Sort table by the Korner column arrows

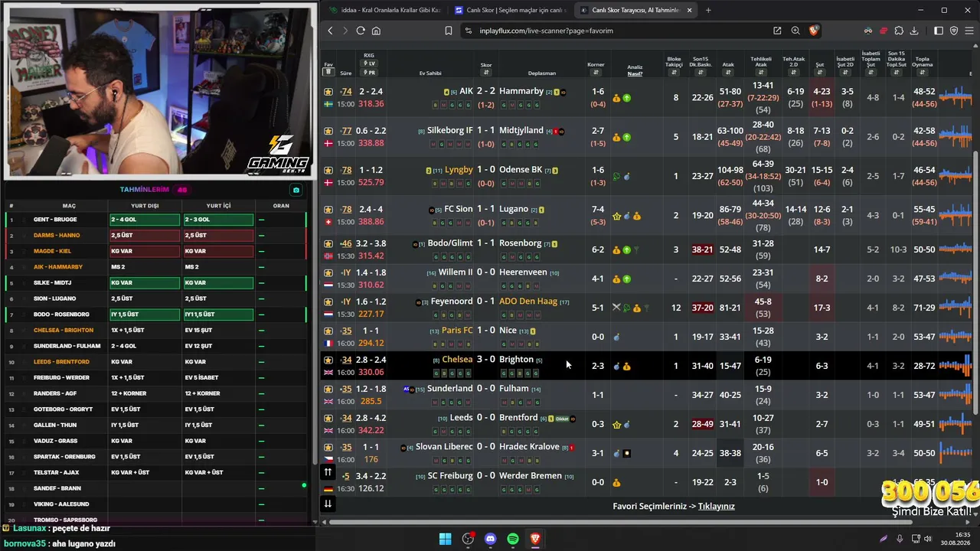coord(596,72)
